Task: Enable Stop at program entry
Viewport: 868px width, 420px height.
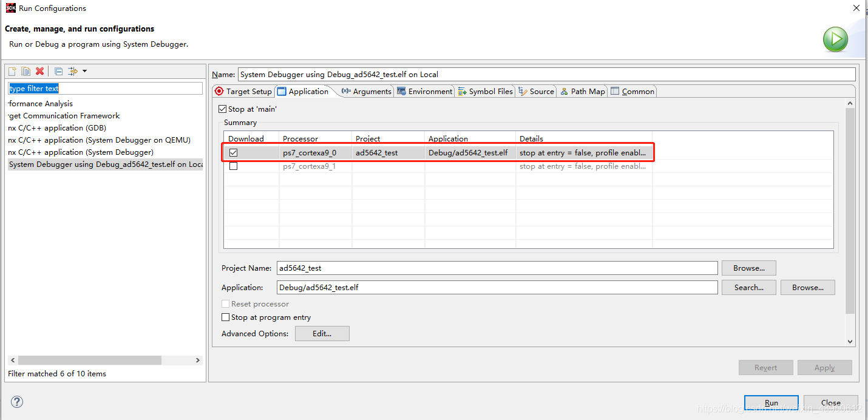Action: pyautogui.click(x=225, y=317)
